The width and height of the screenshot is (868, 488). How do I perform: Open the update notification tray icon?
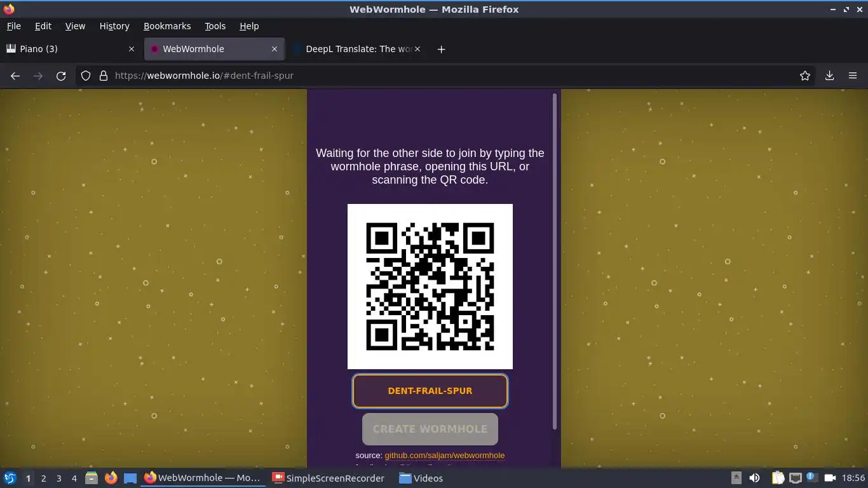tap(811, 477)
